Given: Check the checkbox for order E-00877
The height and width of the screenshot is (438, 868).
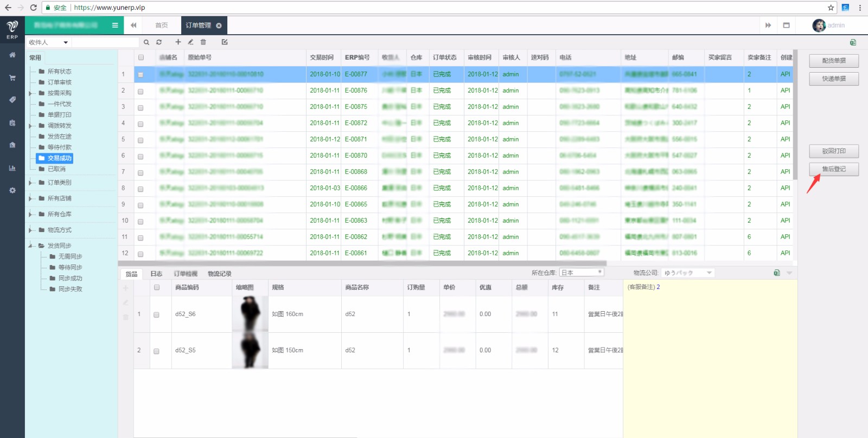Looking at the screenshot, I should pyautogui.click(x=141, y=75).
